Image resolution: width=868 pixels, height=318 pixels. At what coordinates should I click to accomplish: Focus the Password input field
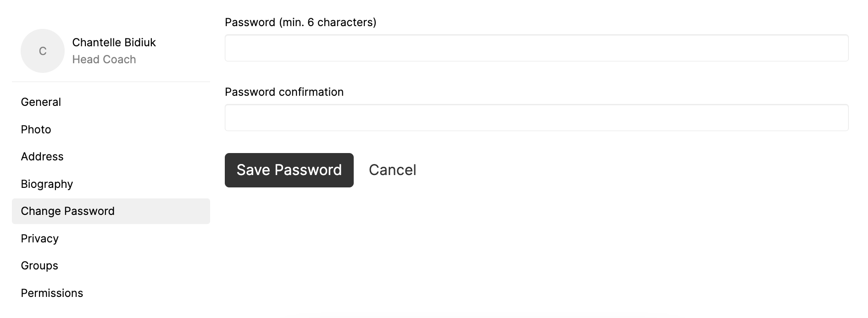[x=537, y=48]
